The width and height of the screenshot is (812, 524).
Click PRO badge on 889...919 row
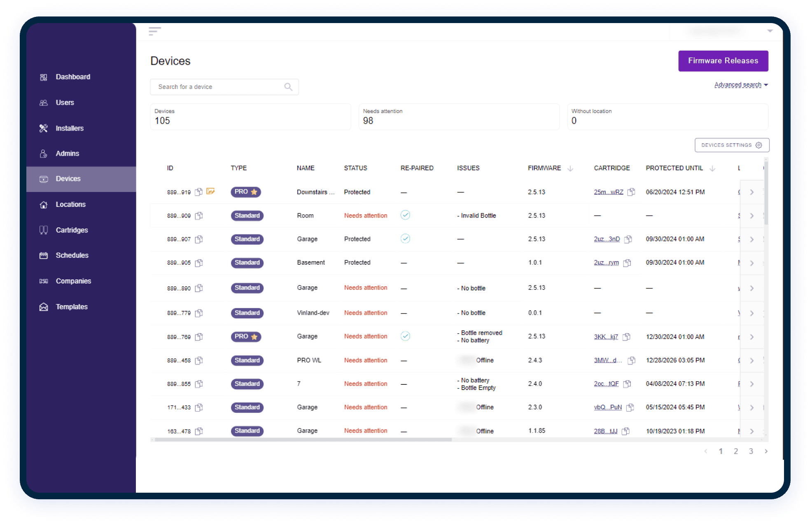(x=246, y=192)
